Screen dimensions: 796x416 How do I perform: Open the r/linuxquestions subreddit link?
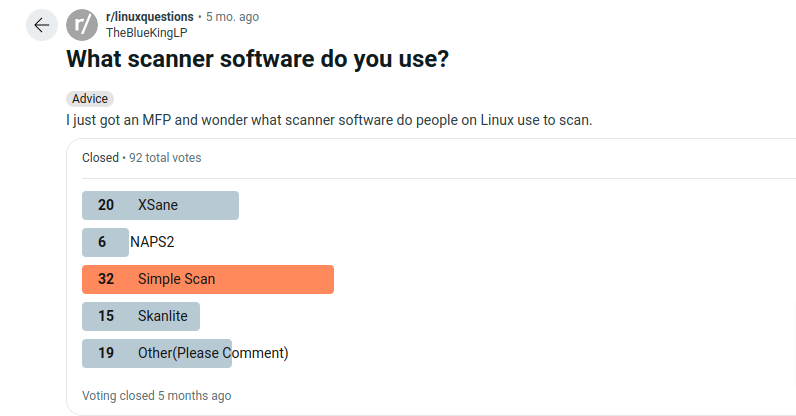coord(150,17)
